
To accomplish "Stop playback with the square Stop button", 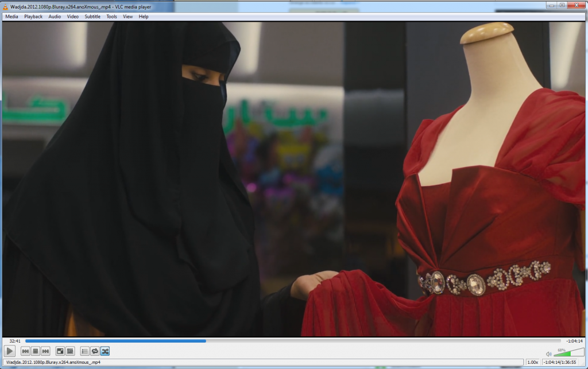I will 35,351.
